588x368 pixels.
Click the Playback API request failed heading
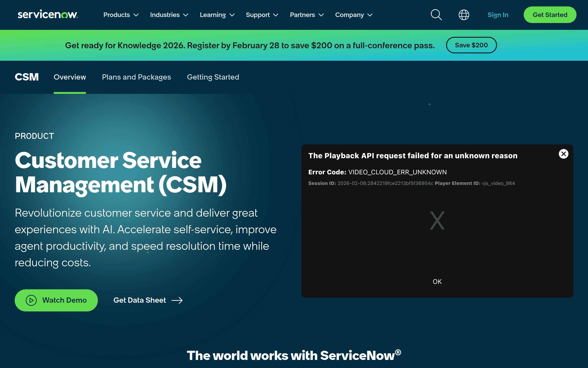(413, 156)
